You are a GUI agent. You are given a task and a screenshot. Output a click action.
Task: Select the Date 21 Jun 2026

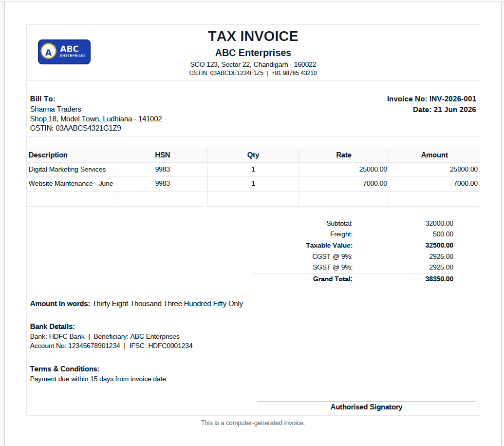[444, 109]
